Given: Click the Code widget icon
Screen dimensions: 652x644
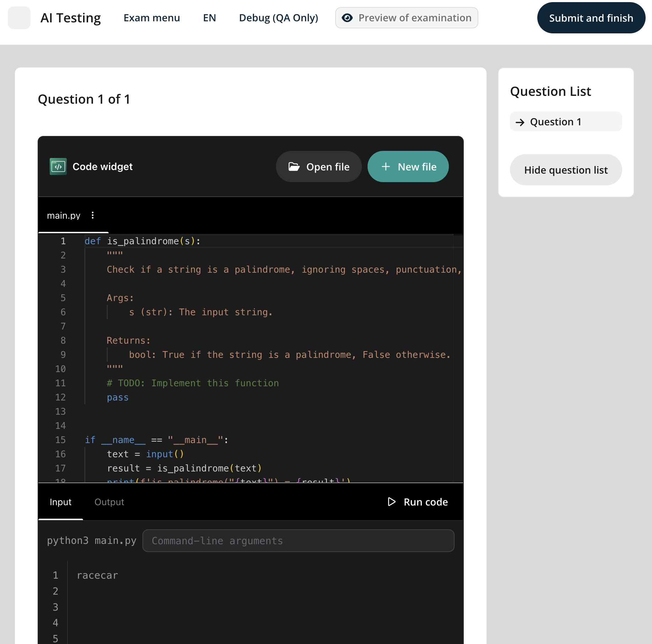Looking at the screenshot, I should (58, 167).
